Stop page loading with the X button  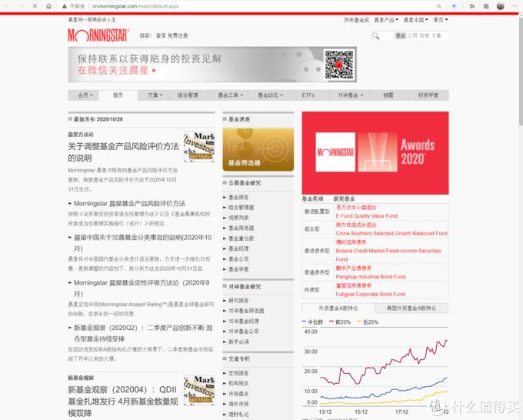click(35, 6)
